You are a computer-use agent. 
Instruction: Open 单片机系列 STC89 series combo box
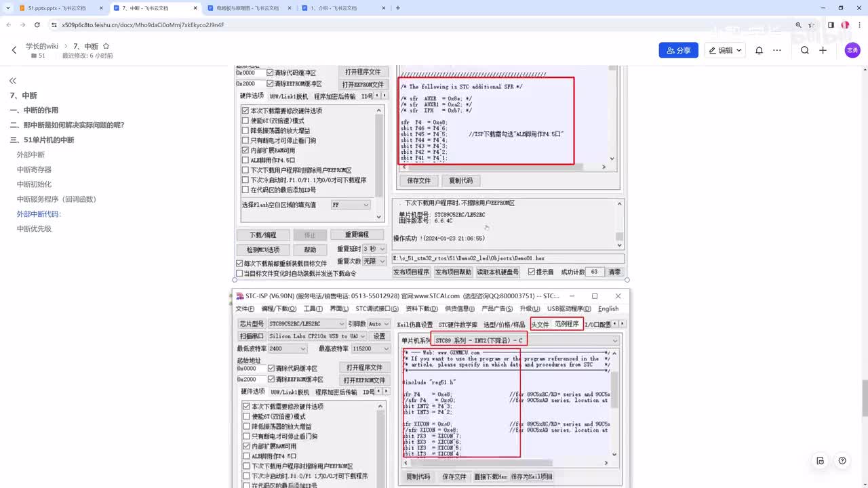pyautogui.click(x=526, y=340)
